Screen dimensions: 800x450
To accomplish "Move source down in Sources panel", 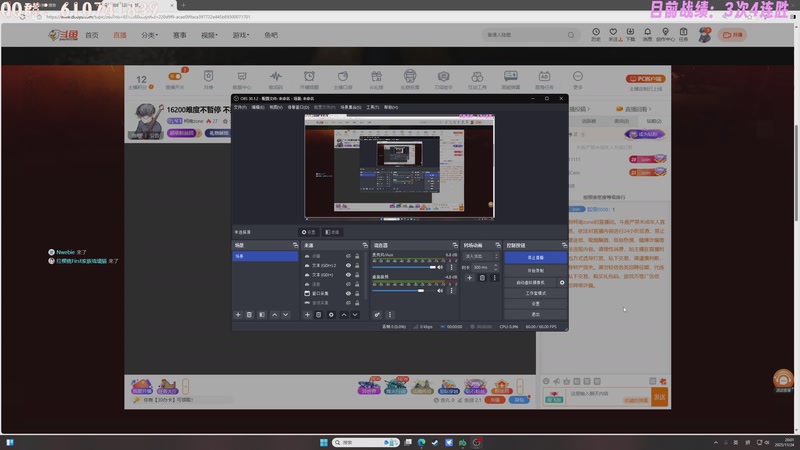I will point(355,315).
